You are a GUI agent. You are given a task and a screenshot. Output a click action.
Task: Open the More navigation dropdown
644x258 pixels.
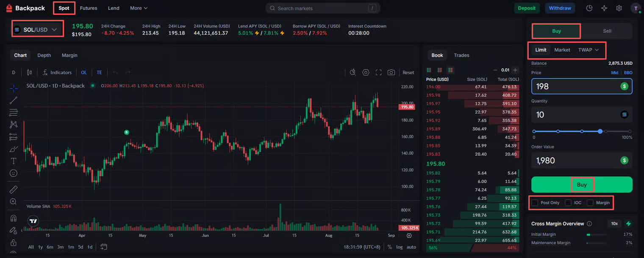point(139,8)
